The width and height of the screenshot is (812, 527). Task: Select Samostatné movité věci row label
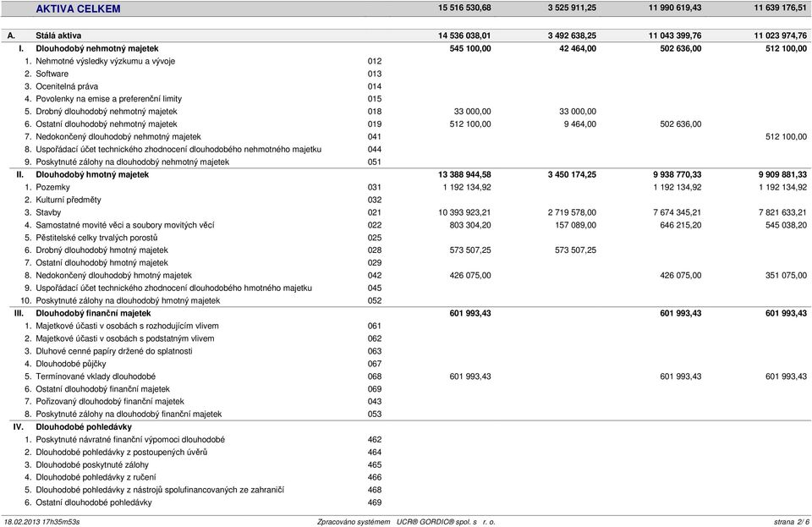coord(125,225)
